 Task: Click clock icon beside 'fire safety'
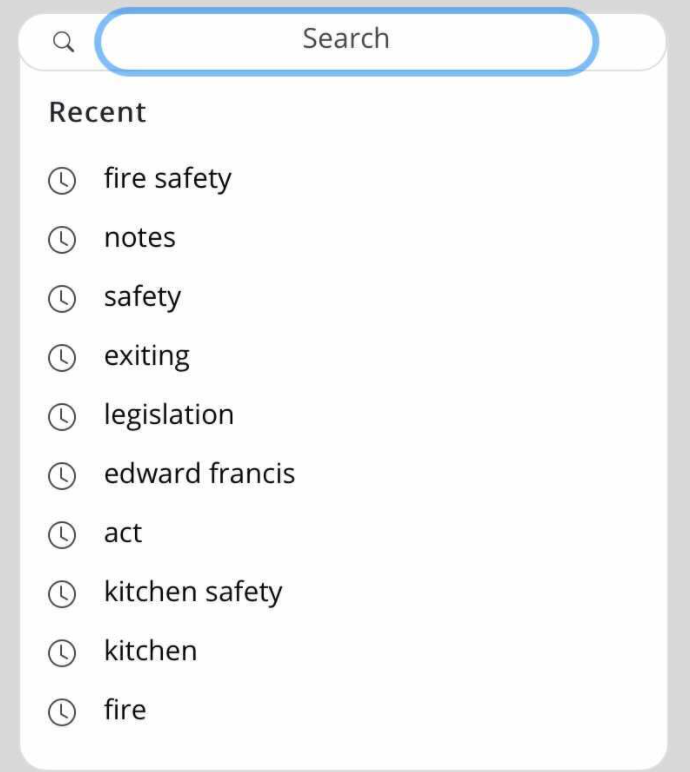click(62, 181)
